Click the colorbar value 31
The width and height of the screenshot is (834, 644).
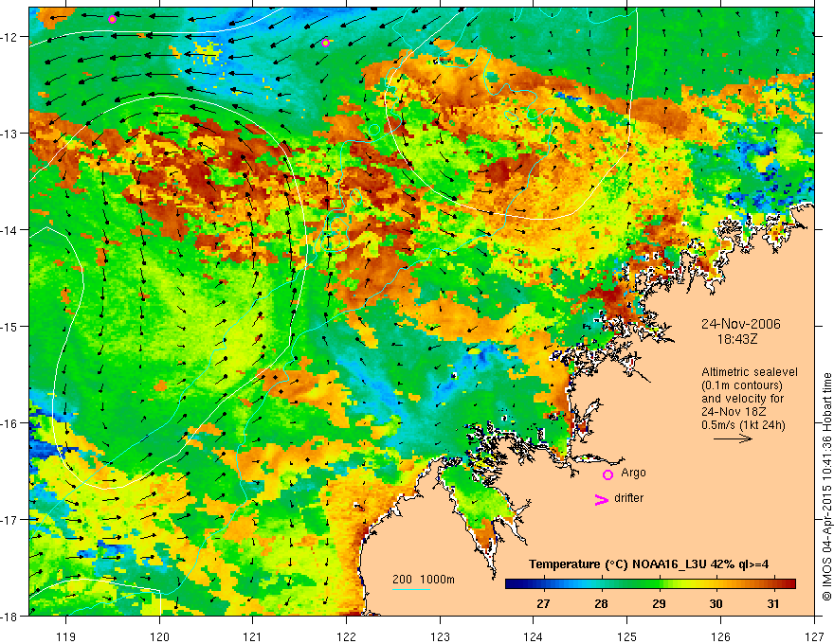click(773, 603)
